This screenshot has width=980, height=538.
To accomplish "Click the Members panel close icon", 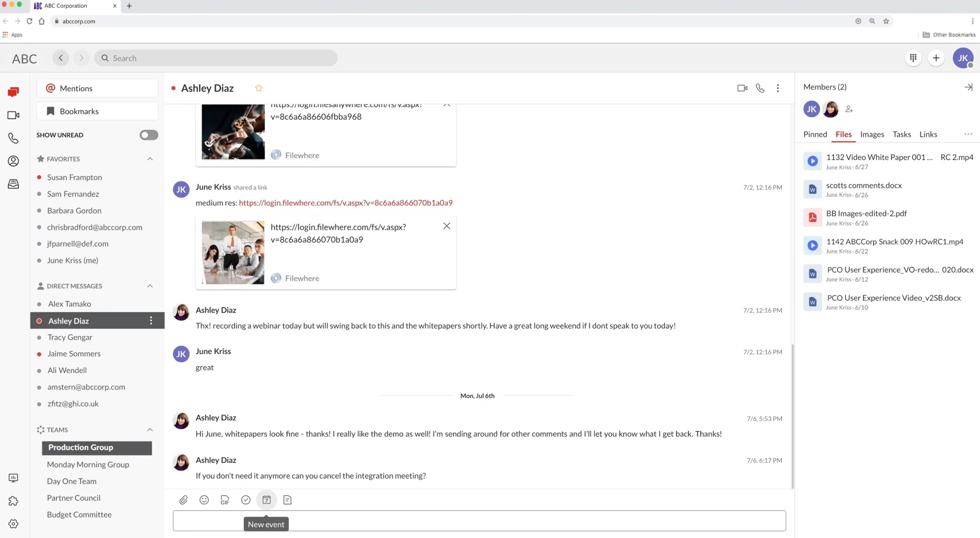I will point(968,87).
